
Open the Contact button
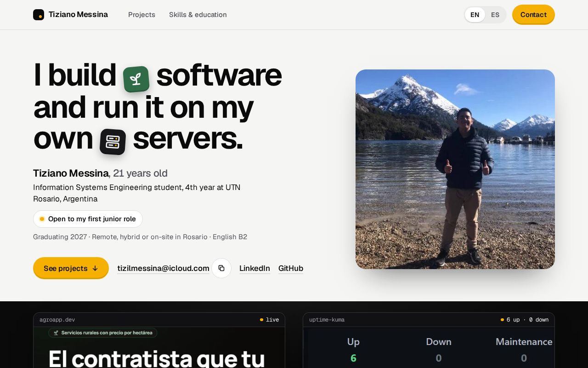pyautogui.click(x=533, y=14)
